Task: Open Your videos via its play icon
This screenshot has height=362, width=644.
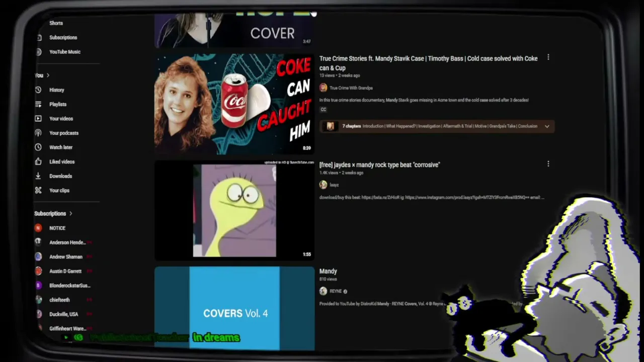Action: (x=38, y=119)
